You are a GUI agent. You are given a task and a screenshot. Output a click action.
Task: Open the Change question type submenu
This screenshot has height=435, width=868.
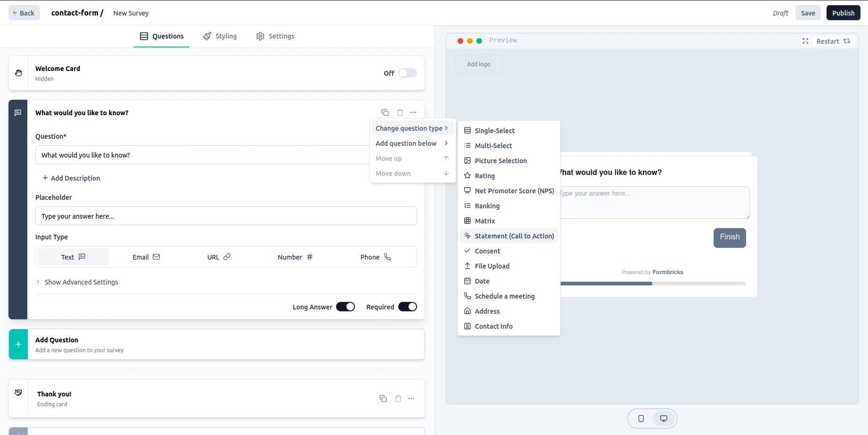pyautogui.click(x=412, y=128)
